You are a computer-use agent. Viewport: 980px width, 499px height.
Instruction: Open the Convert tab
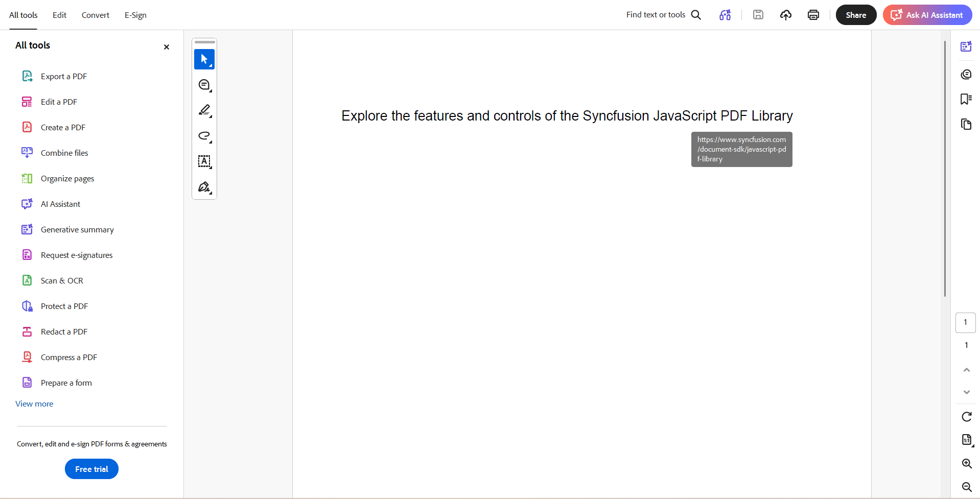pyautogui.click(x=96, y=15)
